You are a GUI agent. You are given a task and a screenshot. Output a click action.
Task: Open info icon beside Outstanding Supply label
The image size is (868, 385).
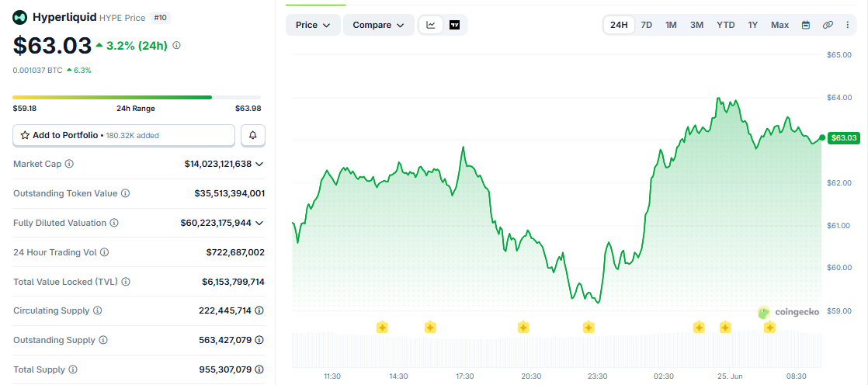pyautogui.click(x=103, y=340)
